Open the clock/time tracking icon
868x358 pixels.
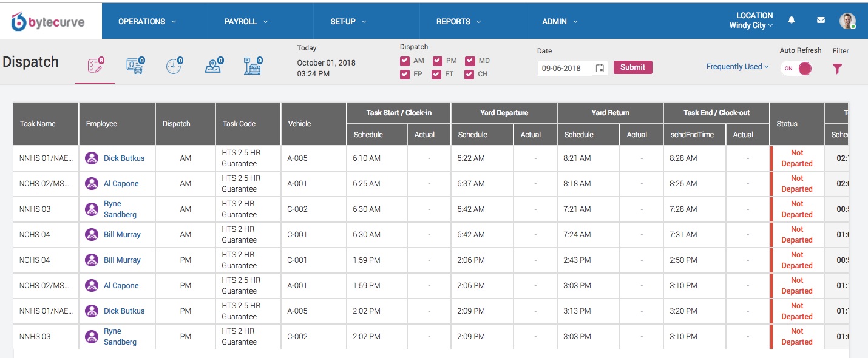click(x=174, y=67)
